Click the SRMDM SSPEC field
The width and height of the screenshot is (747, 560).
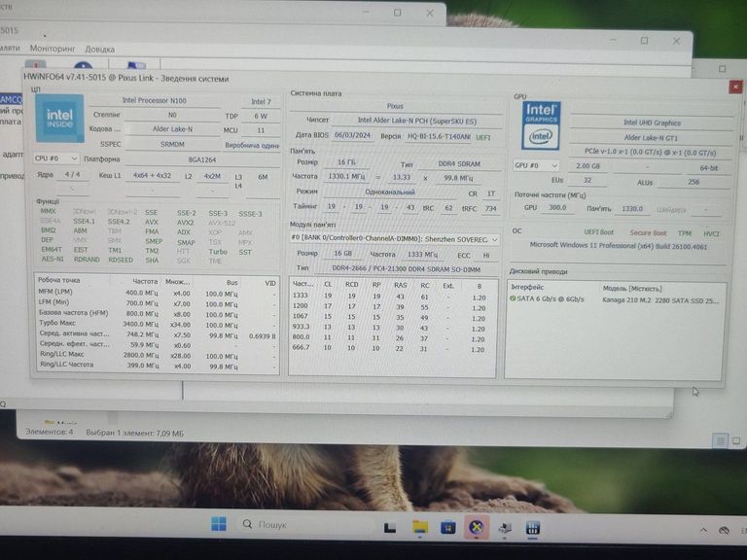coord(172,144)
